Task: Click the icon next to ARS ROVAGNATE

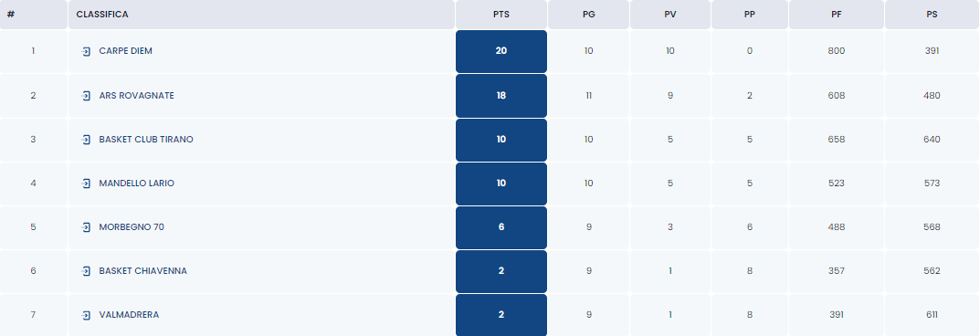Action: click(x=86, y=96)
